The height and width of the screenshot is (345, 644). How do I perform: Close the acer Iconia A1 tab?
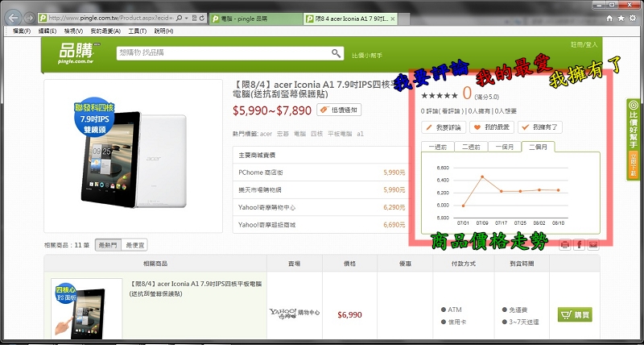click(x=392, y=19)
